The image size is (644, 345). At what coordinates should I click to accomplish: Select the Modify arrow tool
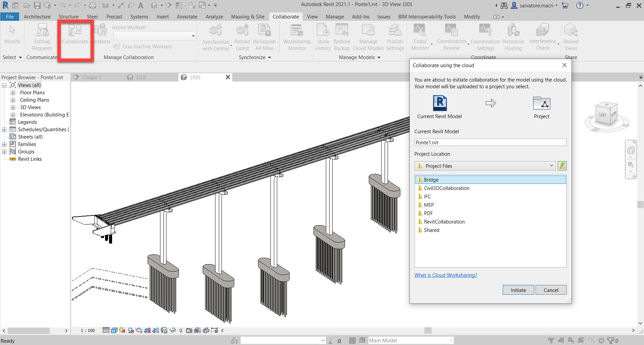[12, 35]
